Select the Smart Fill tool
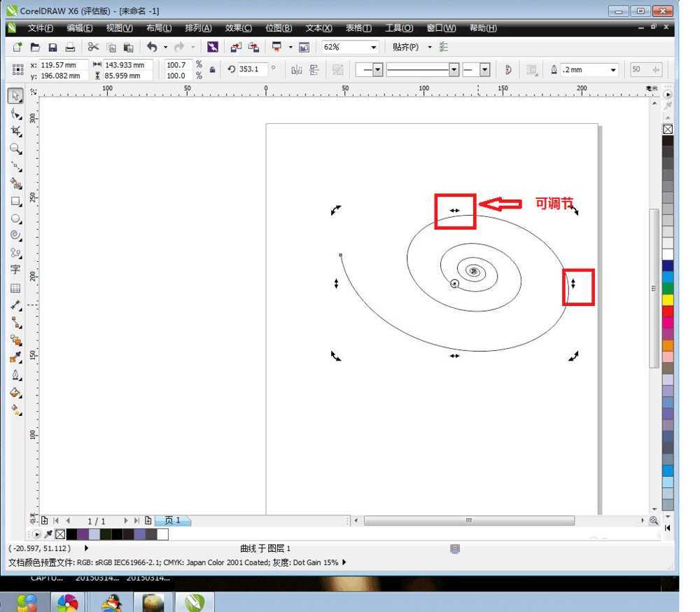 tap(15, 183)
